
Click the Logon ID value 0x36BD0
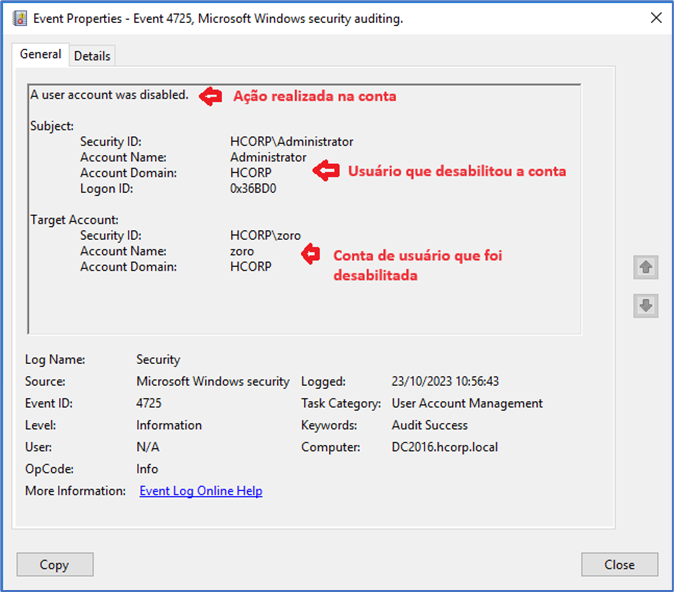(253, 188)
